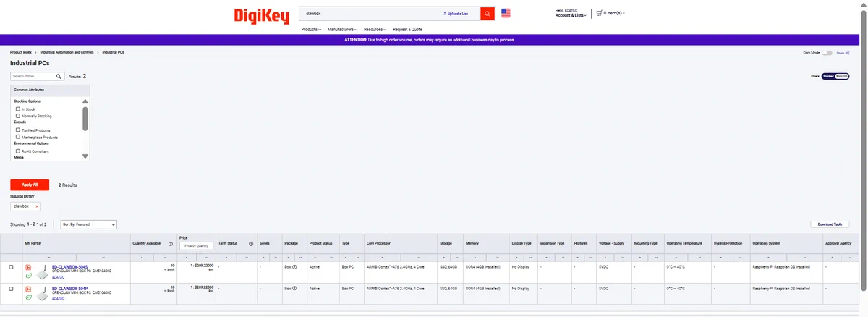868x317 pixels.
Task: Click the green leaf icon for ED-CLAWBOX-504S
Action: [x=29, y=276]
